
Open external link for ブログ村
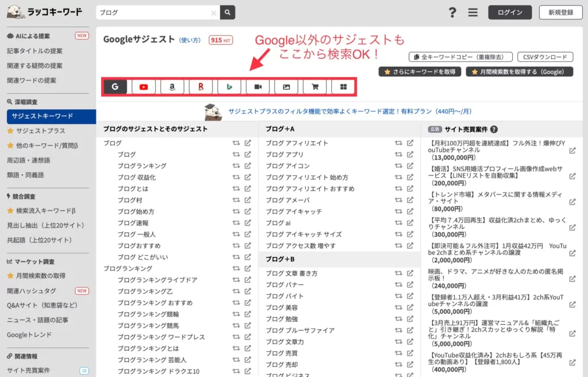(x=247, y=200)
